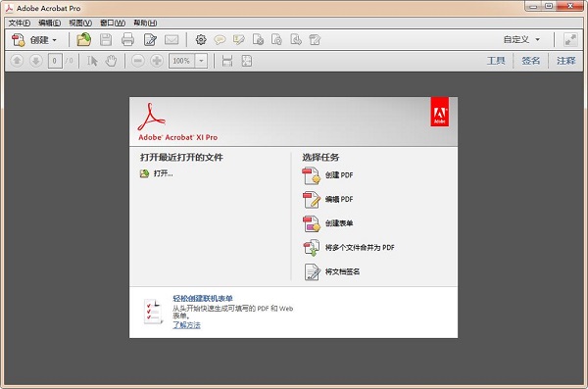Image resolution: width=588 pixels, height=389 pixels.
Task: Zoom in with the plus button
Action: click(157, 61)
